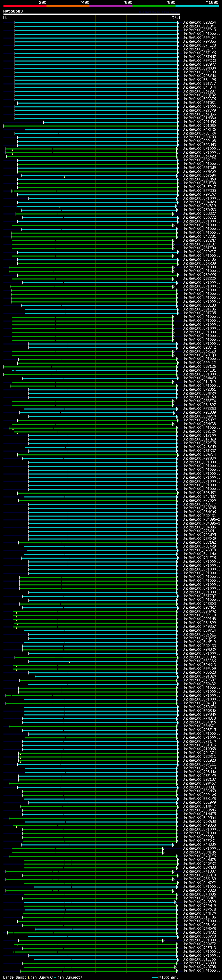Screen dimensions: 222x980
Task: Click hit label UniRef100_Q4SS81
Action: click(199, 236)
